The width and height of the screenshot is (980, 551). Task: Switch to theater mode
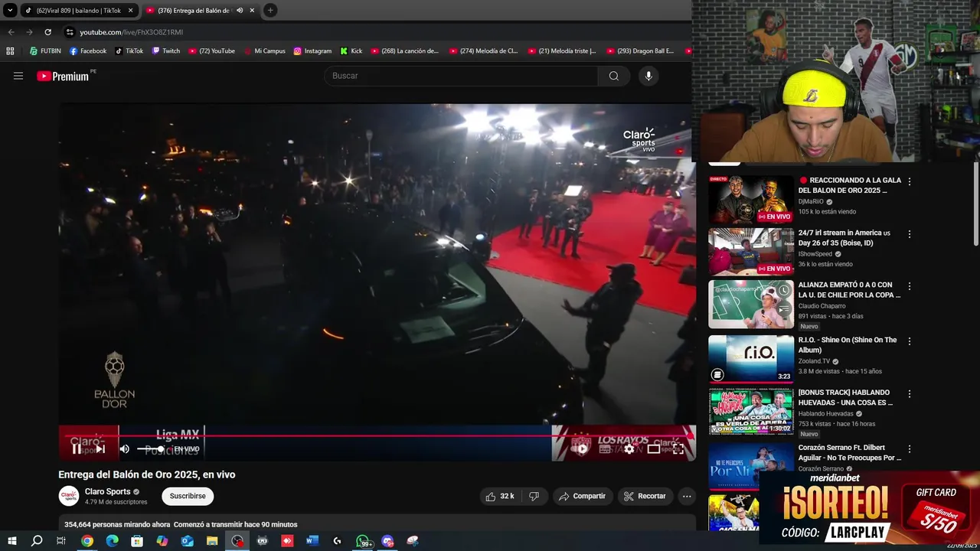(653, 449)
